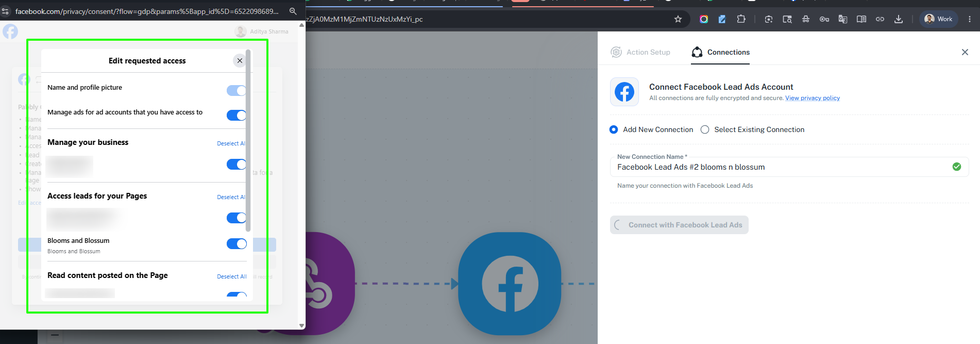Screen dimensions: 980x344
Task: Open the View privacy policy link
Action: (813, 98)
